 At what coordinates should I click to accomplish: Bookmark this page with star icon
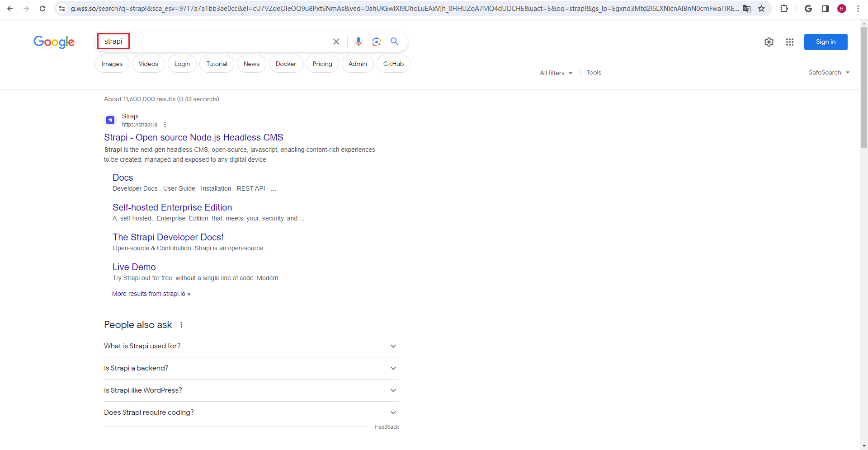(761, 9)
